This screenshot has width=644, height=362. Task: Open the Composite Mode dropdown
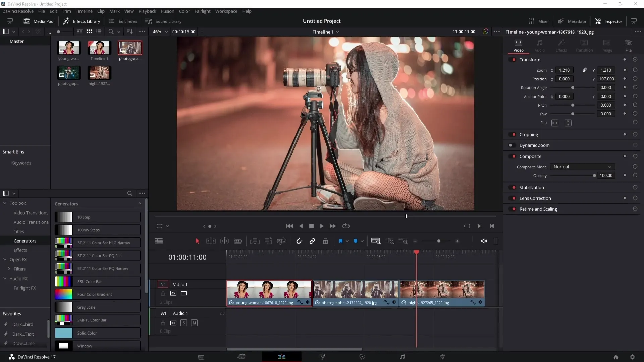(582, 167)
